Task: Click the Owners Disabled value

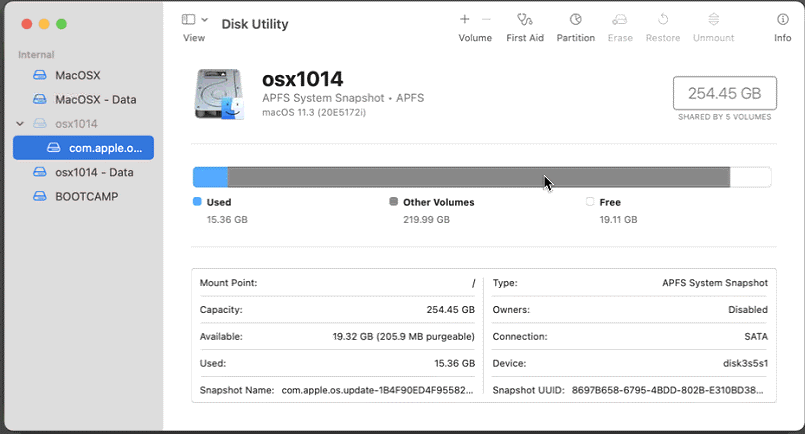Action: 748,310
